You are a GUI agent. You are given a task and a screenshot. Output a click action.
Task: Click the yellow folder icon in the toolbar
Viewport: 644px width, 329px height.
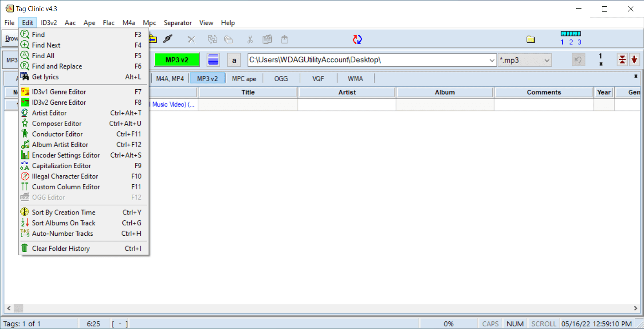tap(530, 40)
